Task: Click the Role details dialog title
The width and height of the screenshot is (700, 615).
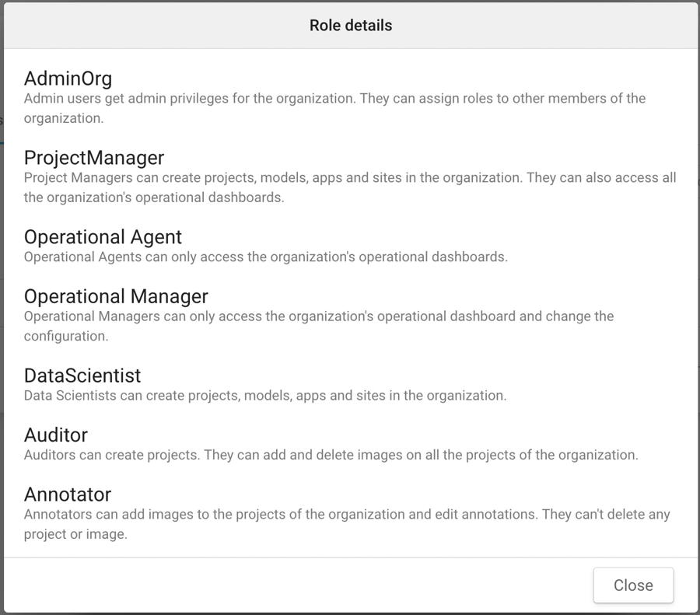Action: 351,26
